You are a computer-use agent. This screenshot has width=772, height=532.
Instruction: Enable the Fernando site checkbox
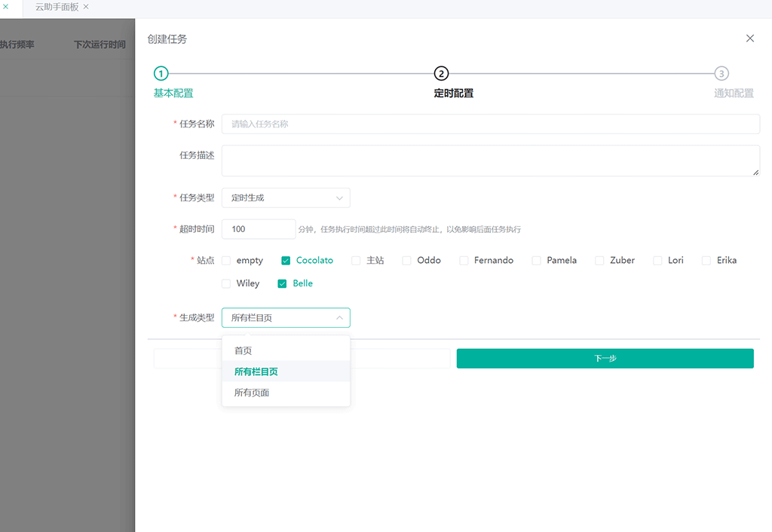(x=464, y=261)
